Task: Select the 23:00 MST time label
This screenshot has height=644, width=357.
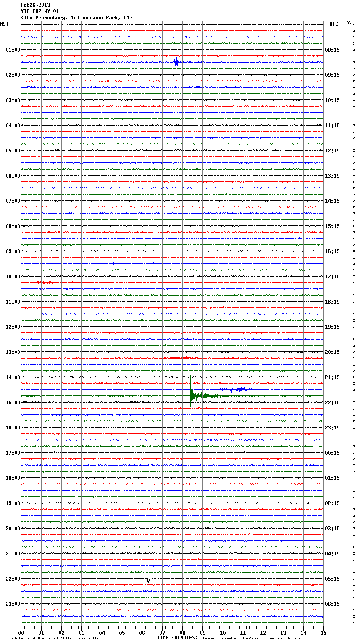Action: point(13,604)
